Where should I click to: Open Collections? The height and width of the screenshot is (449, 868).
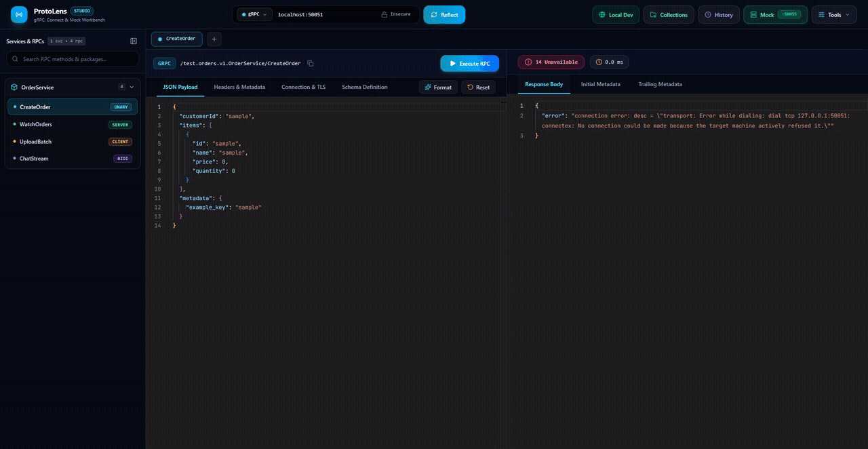click(x=668, y=14)
